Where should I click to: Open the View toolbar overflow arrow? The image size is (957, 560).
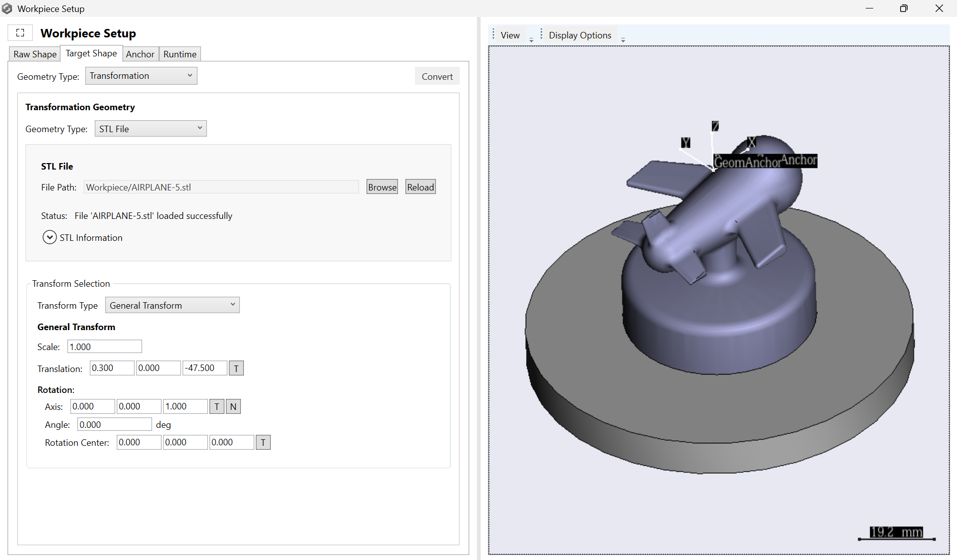click(531, 39)
